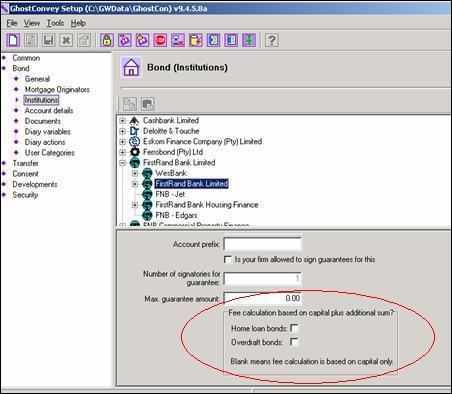Select Cashbank Limited tree row
Viewport: 452px width, 394px height.
(171, 120)
